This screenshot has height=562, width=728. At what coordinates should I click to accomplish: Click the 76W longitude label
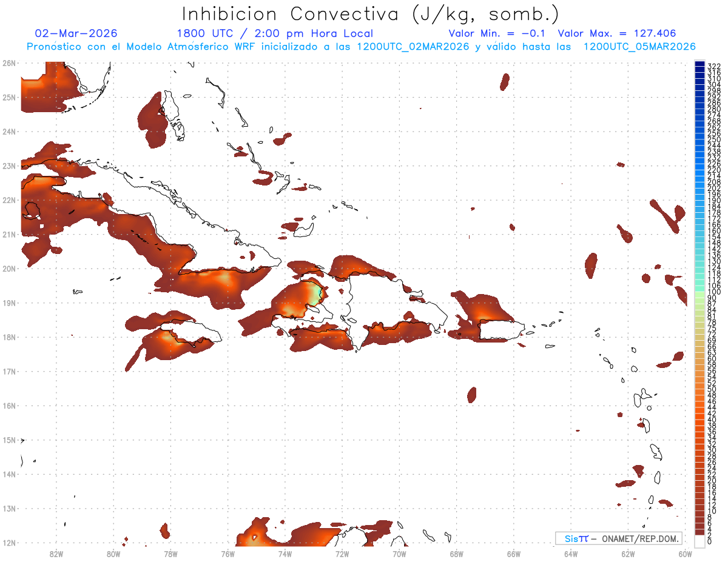point(227,554)
